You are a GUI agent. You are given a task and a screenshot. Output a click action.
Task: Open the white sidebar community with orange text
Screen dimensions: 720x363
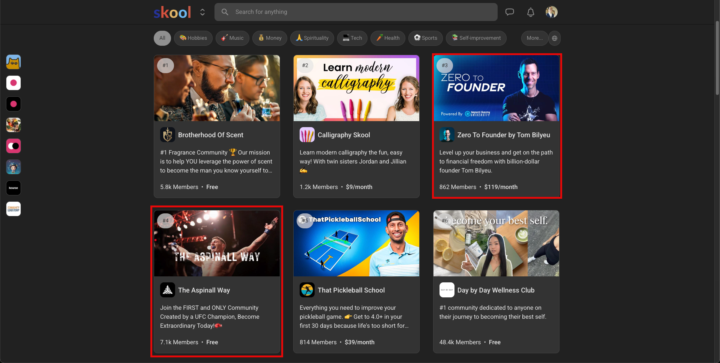(x=13, y=209)
